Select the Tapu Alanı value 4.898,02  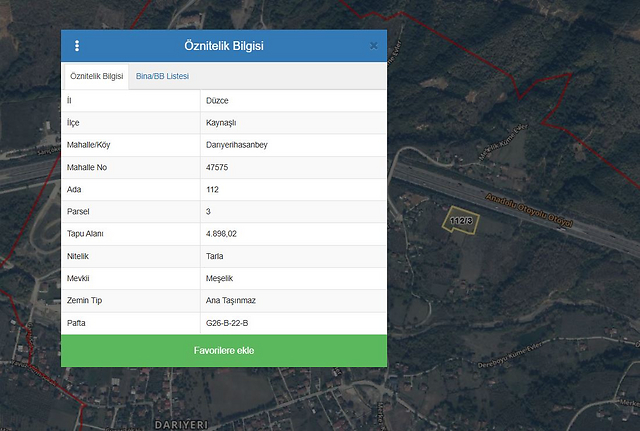(221, 234)
